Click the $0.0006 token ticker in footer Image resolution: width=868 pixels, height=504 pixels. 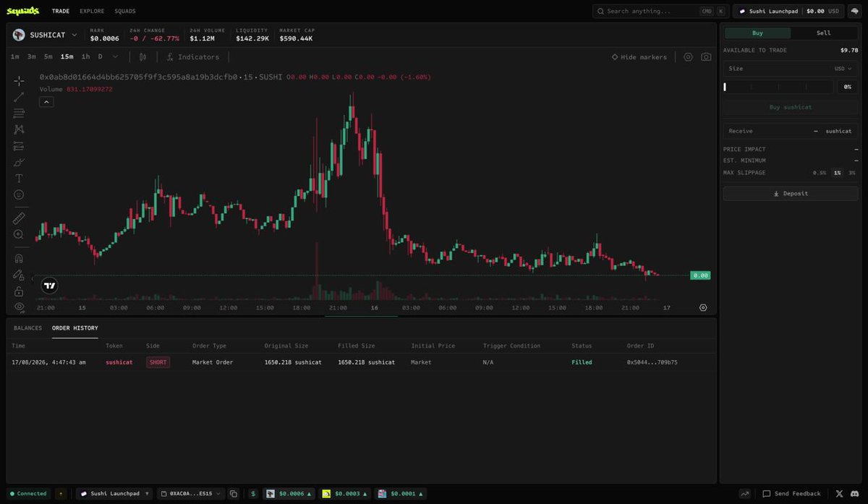coord(289,494)
